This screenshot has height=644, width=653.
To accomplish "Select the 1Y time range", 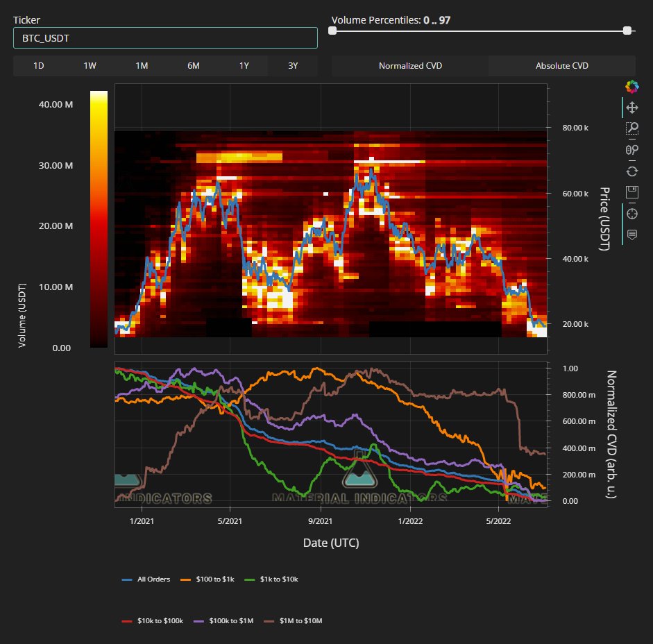I will tap(244, 66).
